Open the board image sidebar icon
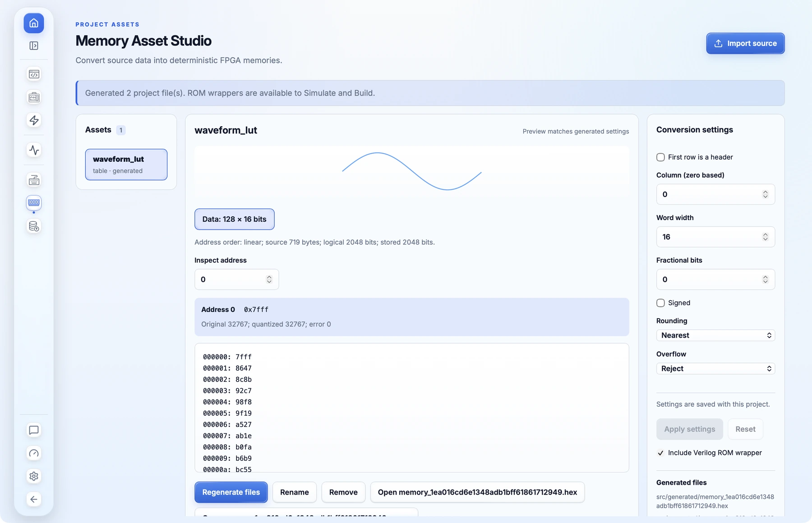812x523 pixels. (x=34, y=97)
